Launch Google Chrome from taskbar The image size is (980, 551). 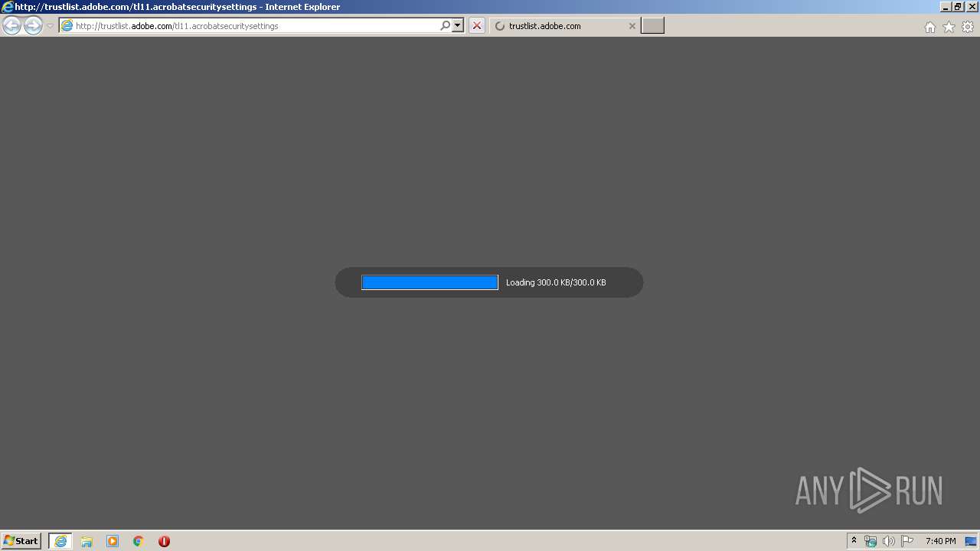click(x=139, y=541)
